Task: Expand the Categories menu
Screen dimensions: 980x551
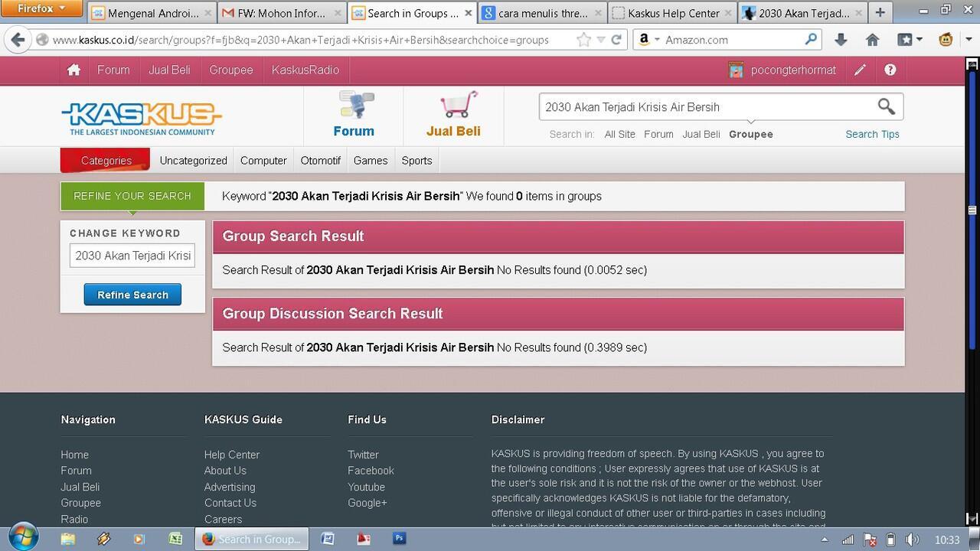Action: [106, 161]
